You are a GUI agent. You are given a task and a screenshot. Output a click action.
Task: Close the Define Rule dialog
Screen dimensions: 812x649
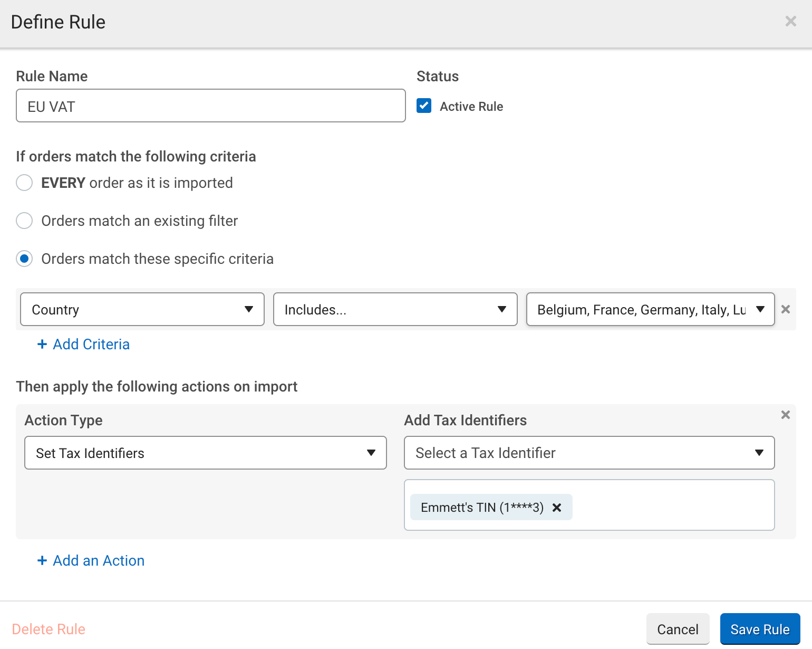pyautogui.click(x=790, y=21)
